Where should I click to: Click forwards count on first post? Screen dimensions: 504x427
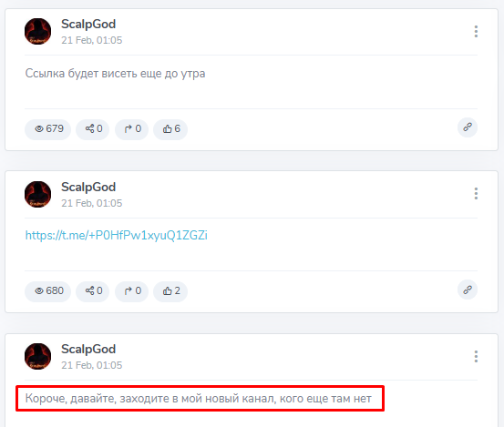(x=132, y=129)
